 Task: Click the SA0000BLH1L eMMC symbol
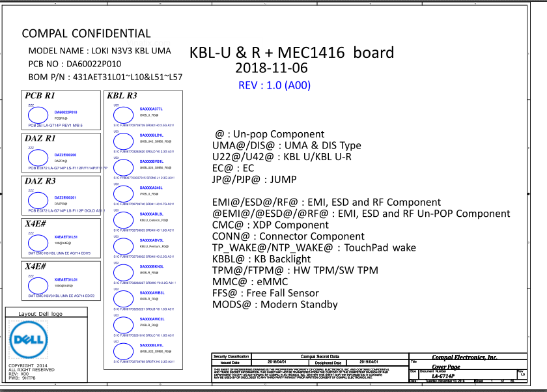point(124,350)
